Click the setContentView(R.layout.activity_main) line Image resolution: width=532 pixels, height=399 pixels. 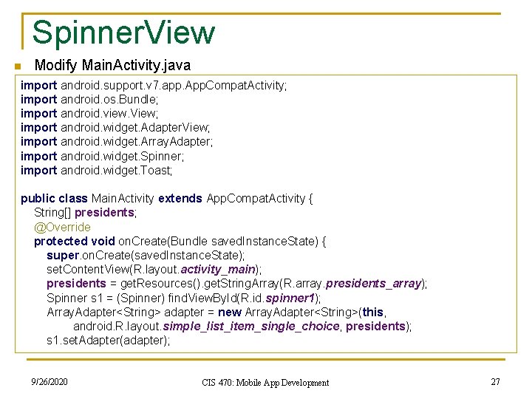click(x=154, y=270)
